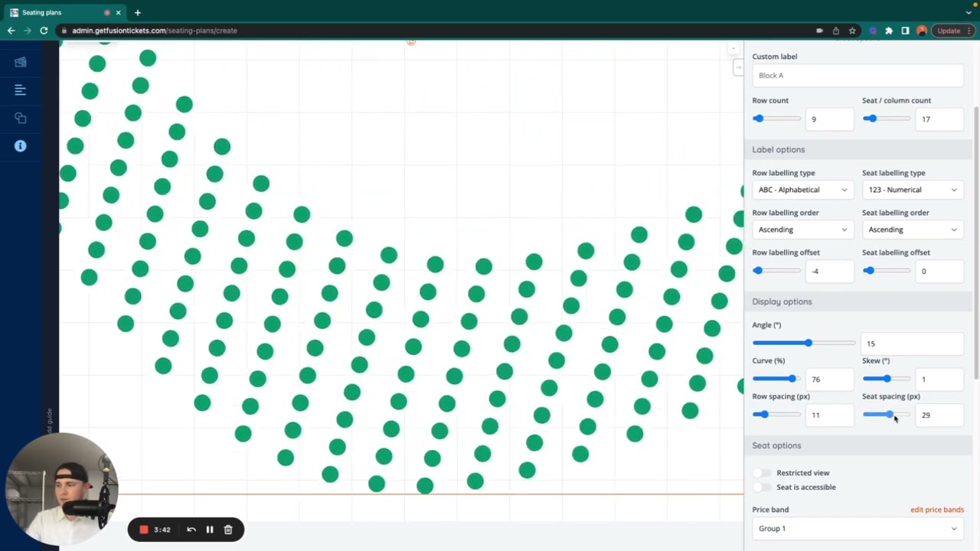Open the text align tool in sidebar
The image size is (980, 551).
(21, 90)
